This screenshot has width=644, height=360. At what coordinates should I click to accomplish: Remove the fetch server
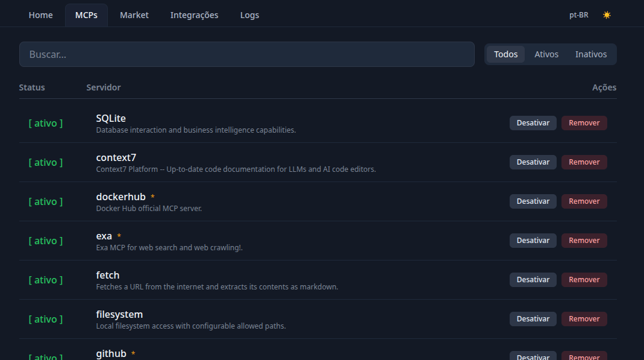(584, 280)
